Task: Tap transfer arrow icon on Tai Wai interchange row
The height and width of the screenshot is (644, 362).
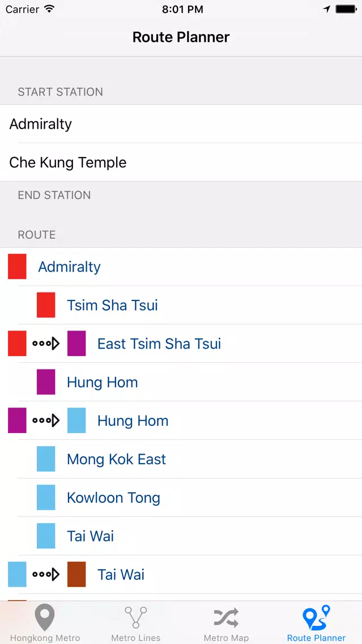Action: [46, 575]
